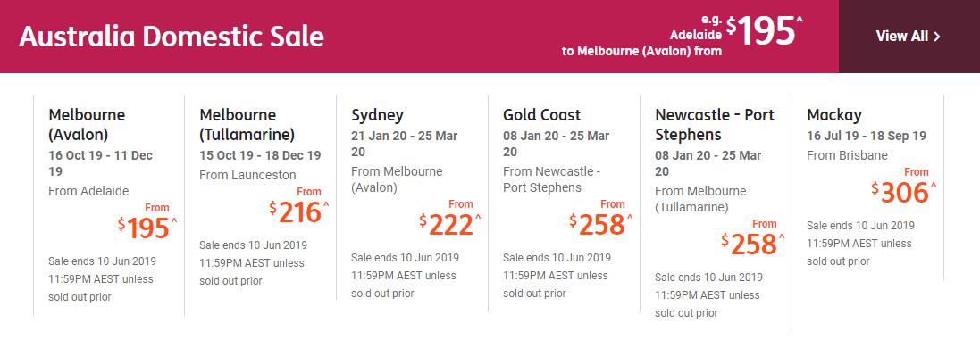980x340 pixels.
Task: Select the $306 fare from Brisbane
Action: (905, 192)
